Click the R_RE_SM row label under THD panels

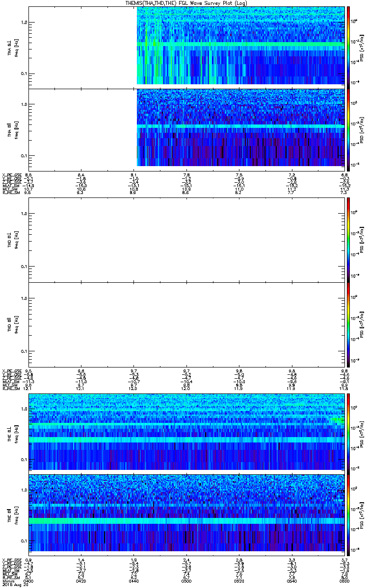point(10,389)
